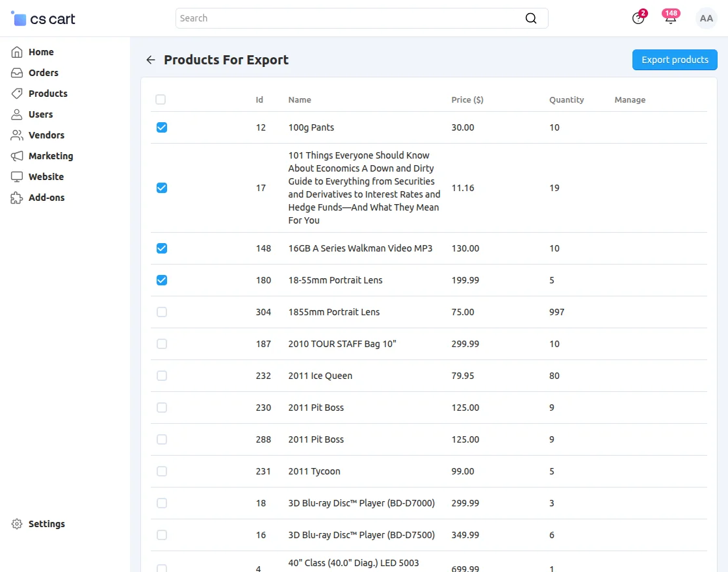Check the alerts icon showing badge 2

pos(638,18)
